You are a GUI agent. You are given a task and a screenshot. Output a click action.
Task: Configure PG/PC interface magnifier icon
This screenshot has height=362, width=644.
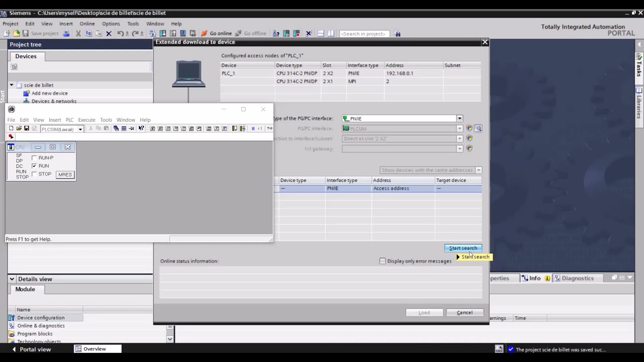tap(478, 129)
